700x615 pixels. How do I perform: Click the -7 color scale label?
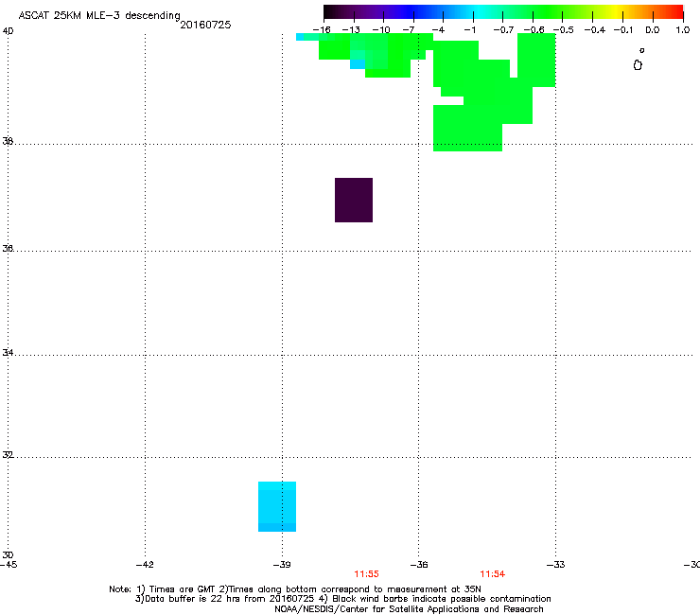[409, 30]
